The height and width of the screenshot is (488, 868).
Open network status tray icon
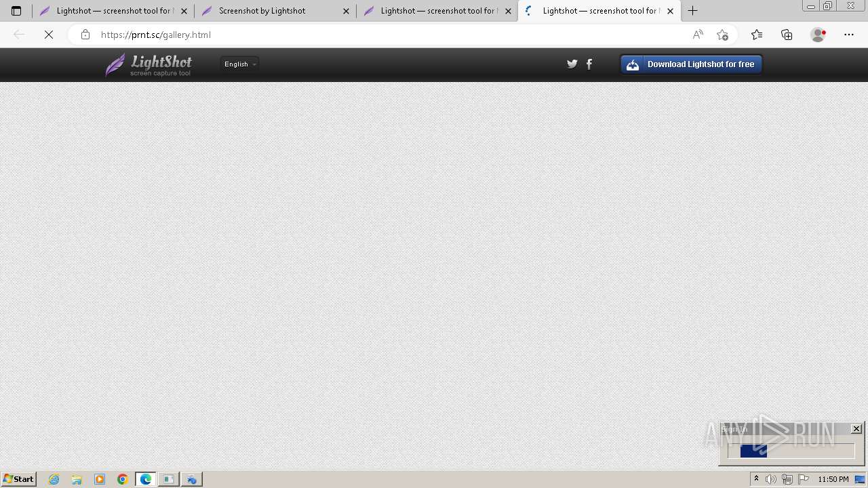pyautogui.click(x=787, y=479)
